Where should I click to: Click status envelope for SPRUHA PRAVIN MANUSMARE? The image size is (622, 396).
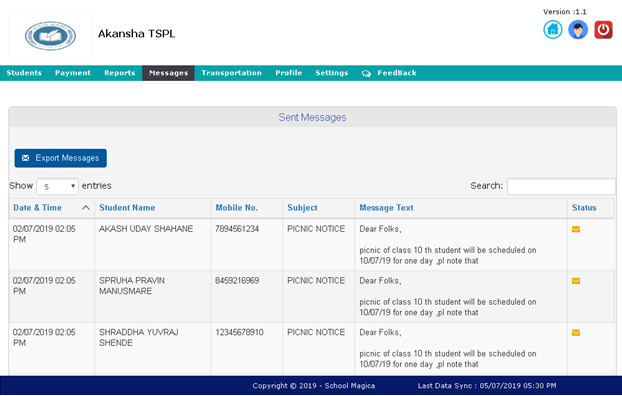click(x=576, y=281)
